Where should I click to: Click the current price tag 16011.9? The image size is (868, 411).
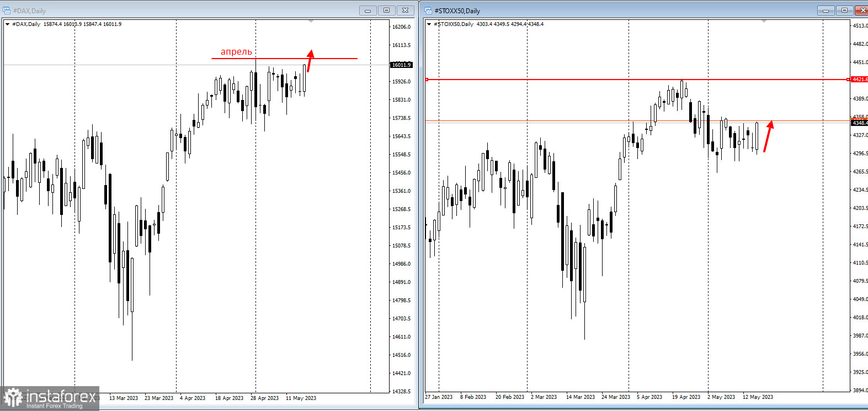click(x=401, y=65)
